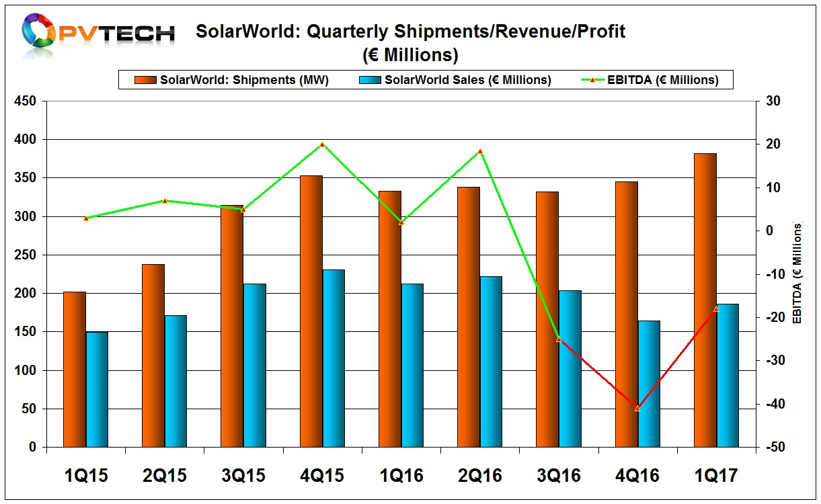821x504 pixels.
Task: Select 'EBITDA (€ Millions)' legend text
Action: coord(663,80)
